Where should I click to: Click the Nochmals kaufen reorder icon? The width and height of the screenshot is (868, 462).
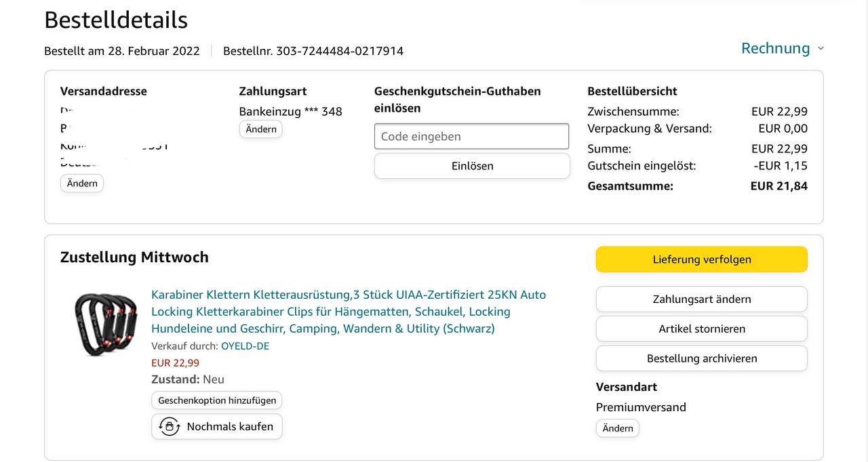[x=169, y=427]
